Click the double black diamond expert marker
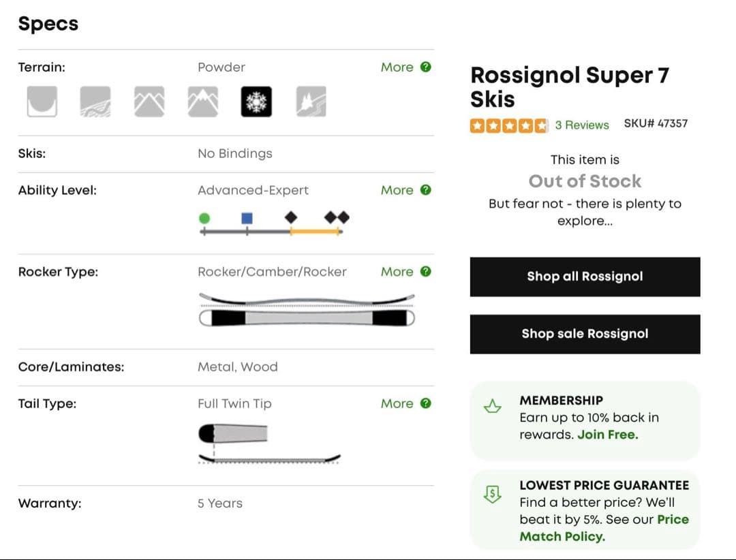The height and width of the screenshot is (560, 736). [337, 217]
